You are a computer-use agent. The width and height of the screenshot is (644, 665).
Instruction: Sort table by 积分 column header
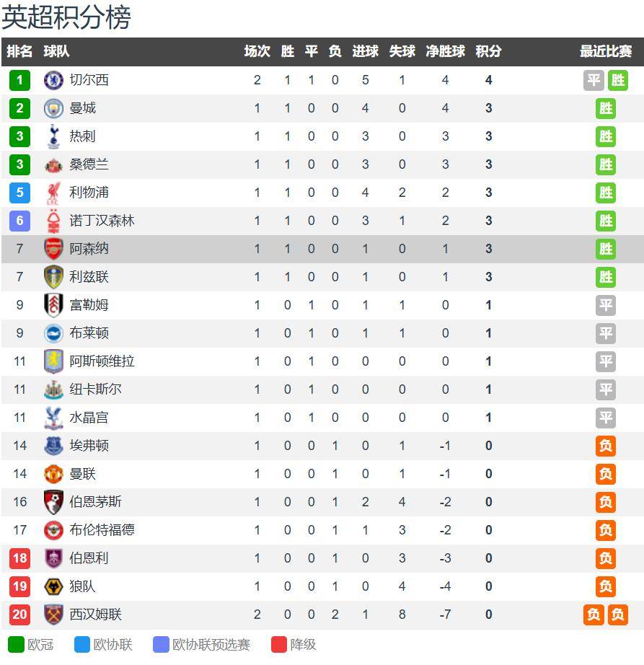[488, 52]
